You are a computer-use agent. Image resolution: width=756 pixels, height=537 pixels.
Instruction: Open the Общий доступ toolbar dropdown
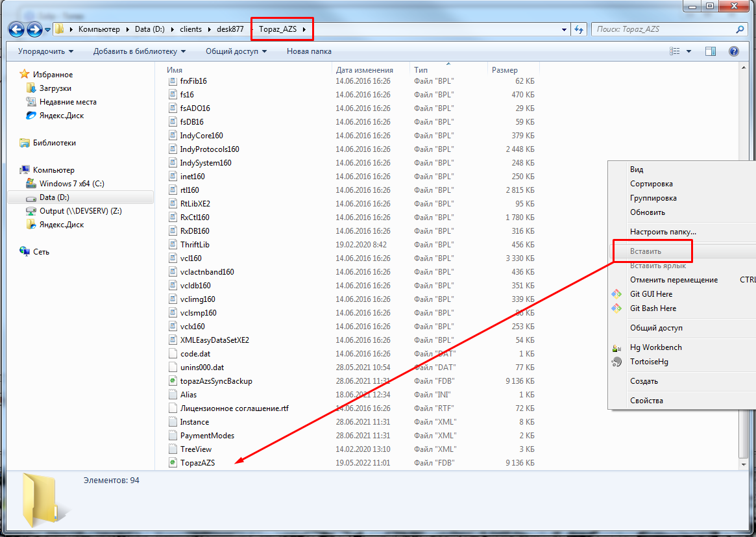pyautogui.click(x=236, y=51)
